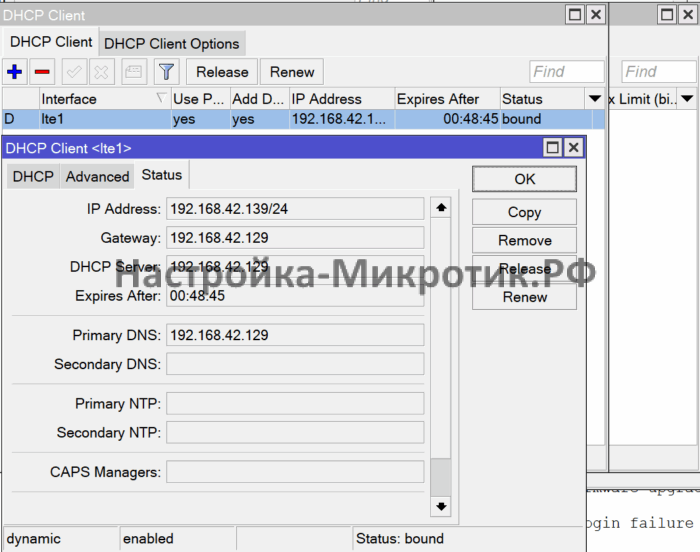Click Renew button in lte1 dialog
The height and width of the screenshot is (552, 700).
click(524, 297)
